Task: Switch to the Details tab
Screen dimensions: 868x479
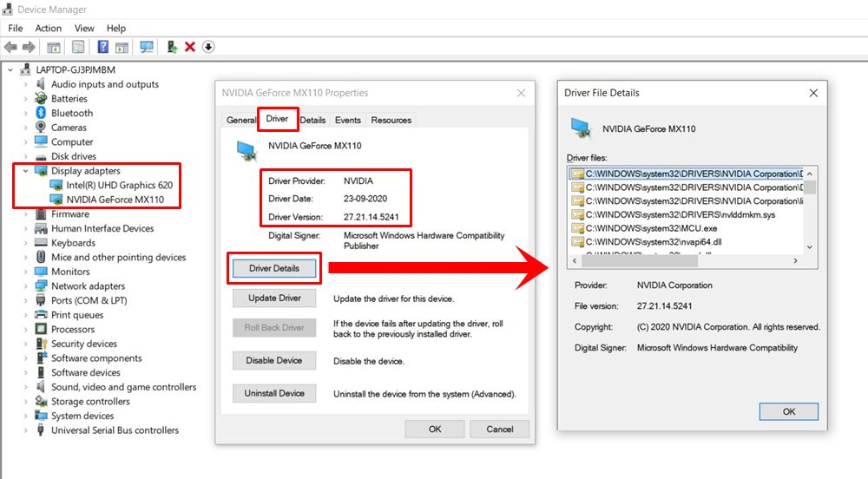Action: point(312,120)
